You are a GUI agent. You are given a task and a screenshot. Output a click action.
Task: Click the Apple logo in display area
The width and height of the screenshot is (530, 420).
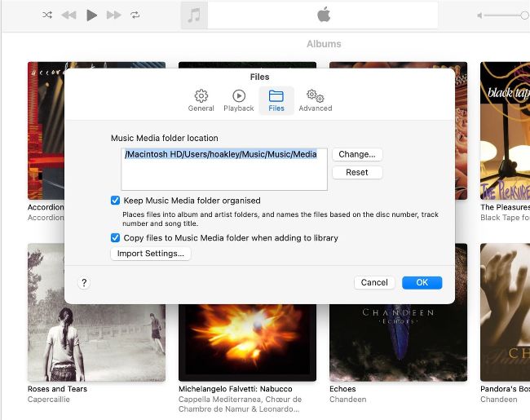tap(324, 15)
